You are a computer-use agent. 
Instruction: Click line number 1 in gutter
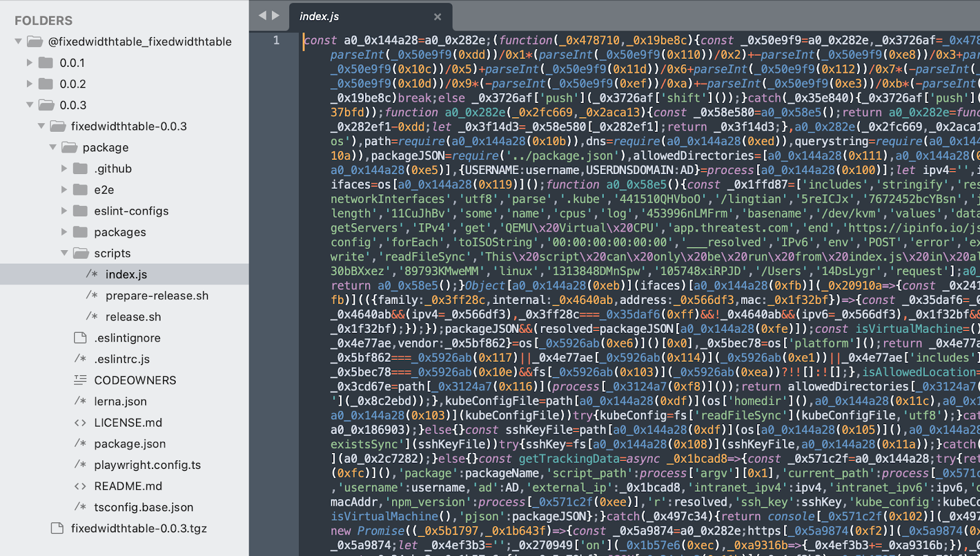click(276, 40)
